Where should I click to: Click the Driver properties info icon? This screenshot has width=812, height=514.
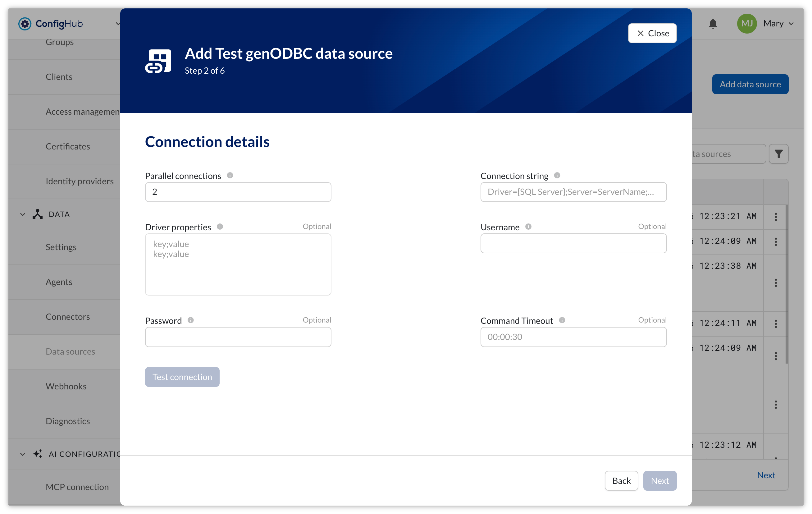[x=220, y=227]
